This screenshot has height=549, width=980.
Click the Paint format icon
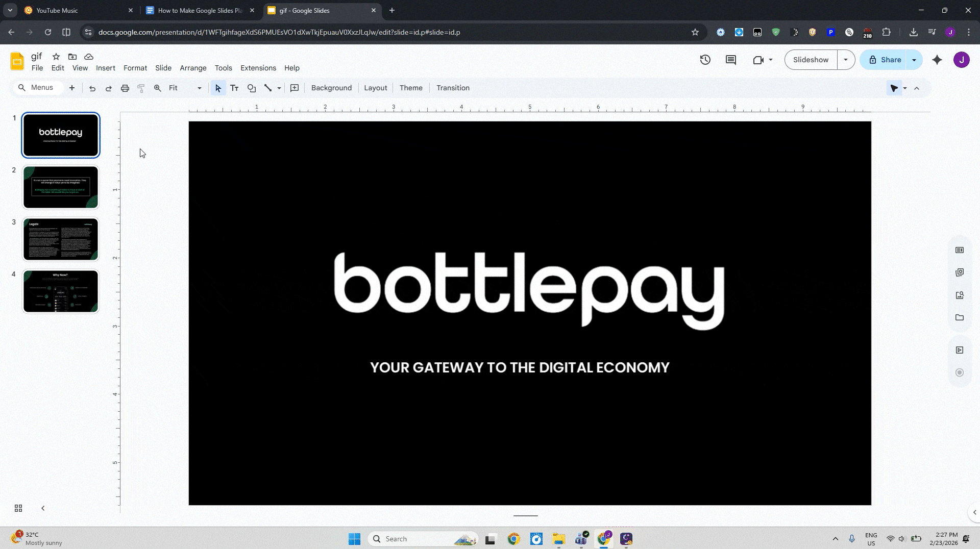(141, 88)
